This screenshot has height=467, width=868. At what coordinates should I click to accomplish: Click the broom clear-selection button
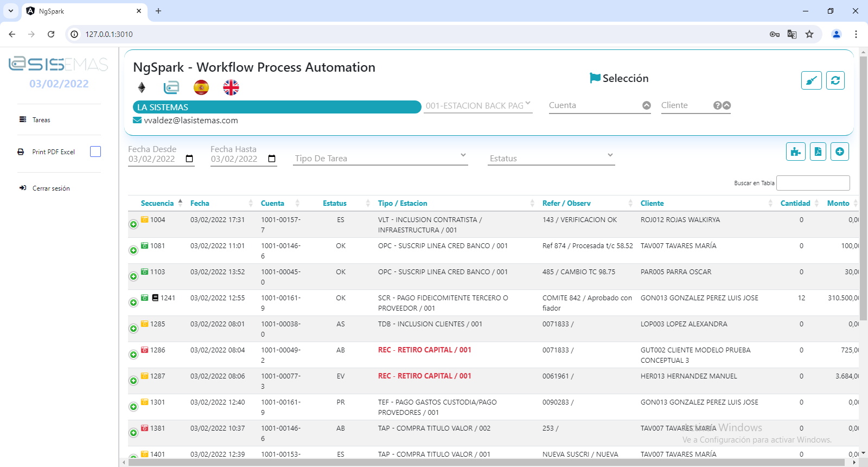click(811, 80)
